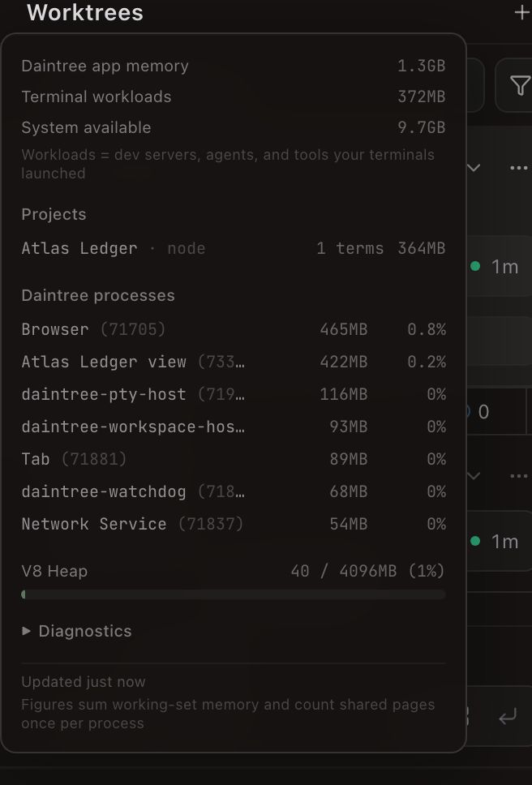The image size is (532, 785).
Task: Click the System available 9.7GB value
Action: click(422, 127)
